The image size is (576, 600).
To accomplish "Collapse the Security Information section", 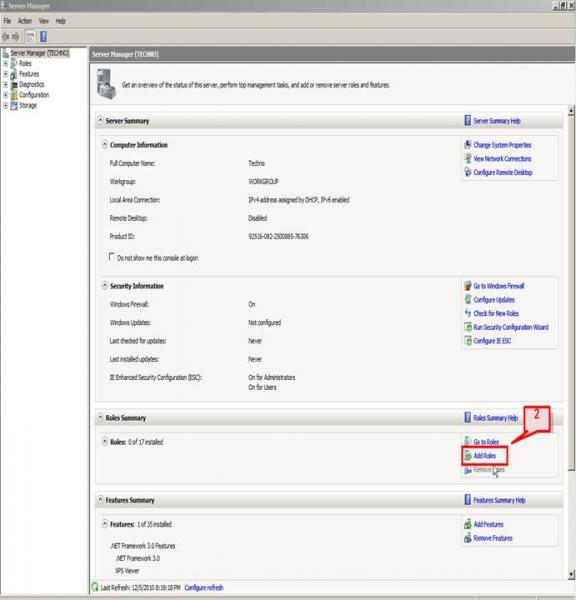I will 105,285.
